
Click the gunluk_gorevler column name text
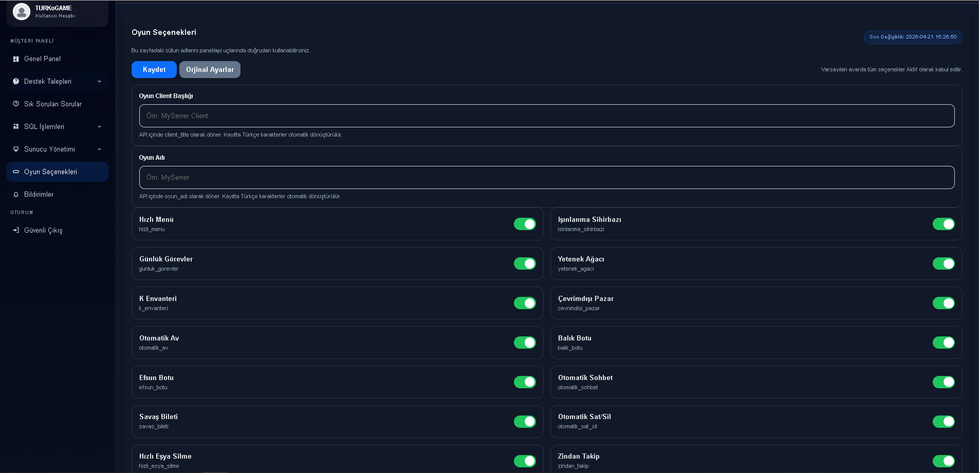pos(158,269)
